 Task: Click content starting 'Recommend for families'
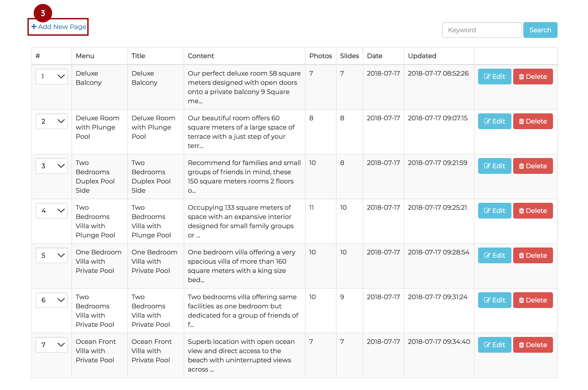pyautogui.click(x=244, y=177)
